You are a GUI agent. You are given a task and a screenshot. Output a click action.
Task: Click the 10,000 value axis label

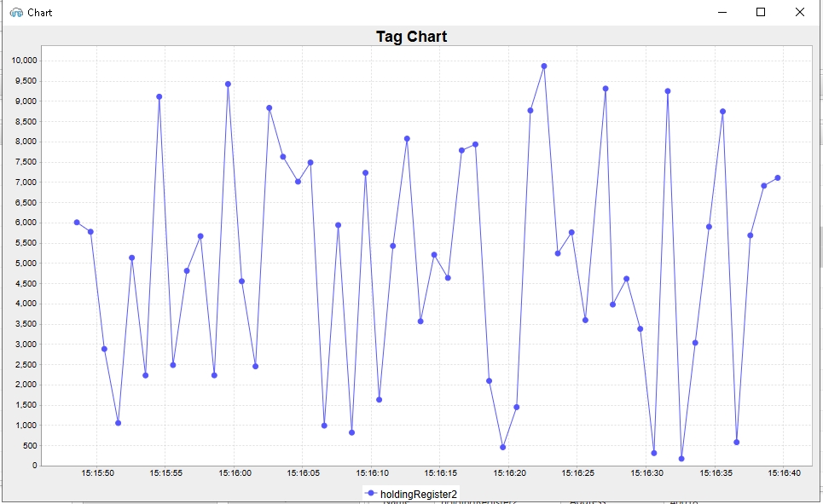coord(23,61)
